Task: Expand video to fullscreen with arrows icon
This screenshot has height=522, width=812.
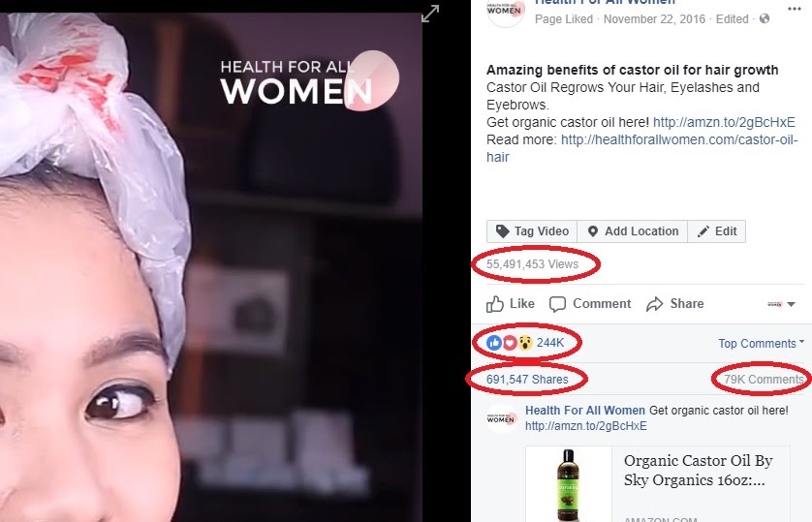Action: pyautogui.click(x=430, y=14)
